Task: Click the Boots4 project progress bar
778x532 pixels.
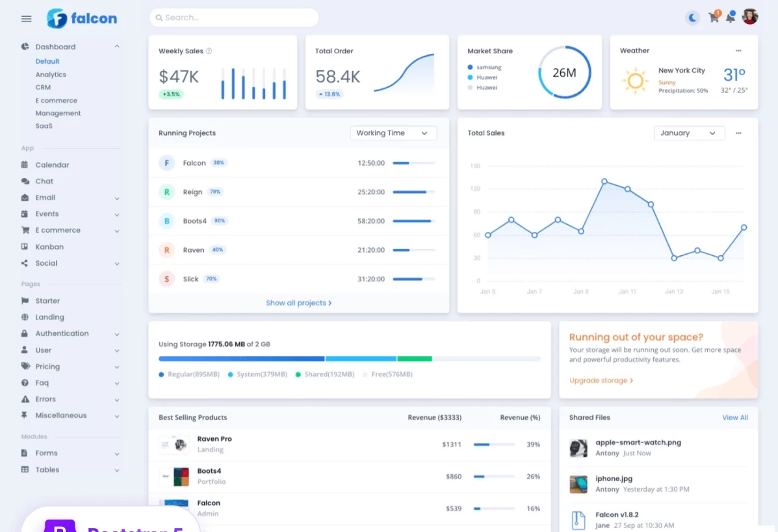Action: point(414,221)
